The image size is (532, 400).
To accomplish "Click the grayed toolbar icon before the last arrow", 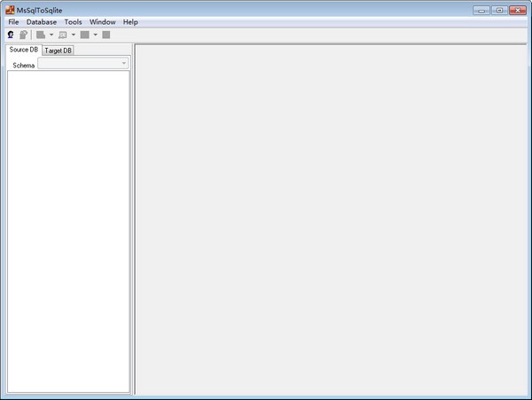I will (x=84, y=35).
